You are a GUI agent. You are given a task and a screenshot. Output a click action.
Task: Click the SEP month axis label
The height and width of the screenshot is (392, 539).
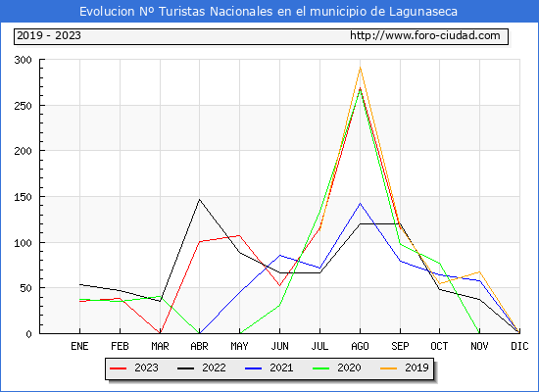400,346
